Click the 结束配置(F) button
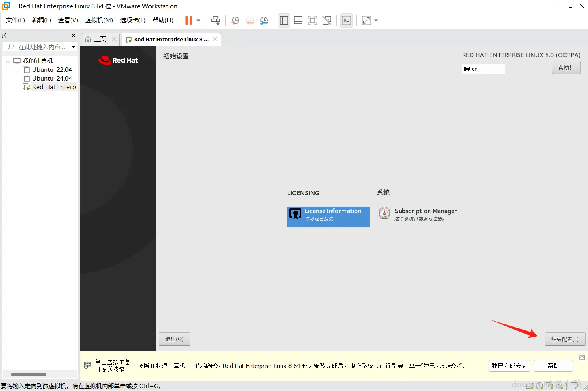This screenshot has width=588, height=391. [x=565, y=339]
